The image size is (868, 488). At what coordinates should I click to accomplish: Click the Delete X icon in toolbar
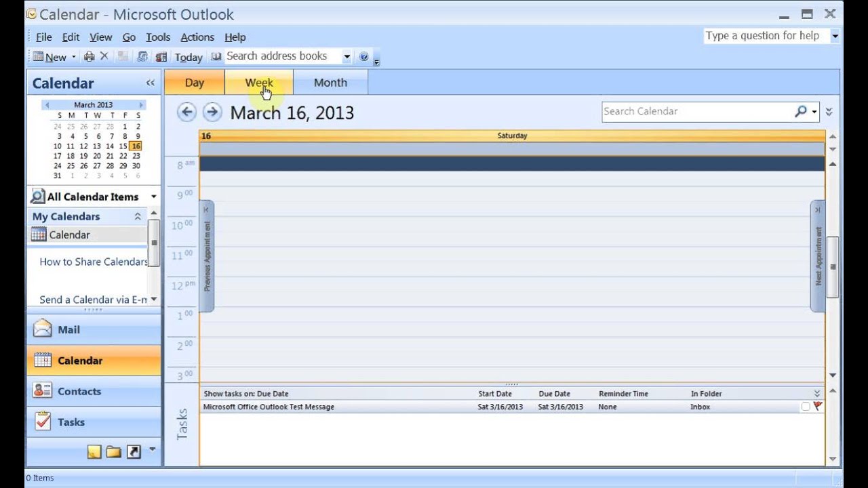(104, 56)
